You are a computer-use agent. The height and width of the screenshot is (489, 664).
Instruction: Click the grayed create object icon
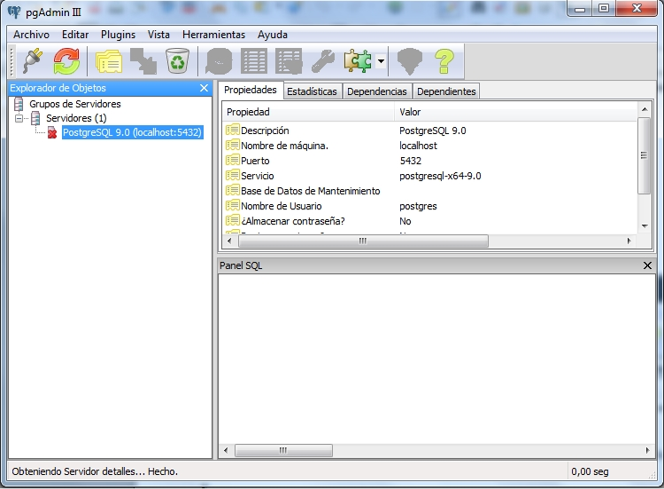click(x=143, y=62)
